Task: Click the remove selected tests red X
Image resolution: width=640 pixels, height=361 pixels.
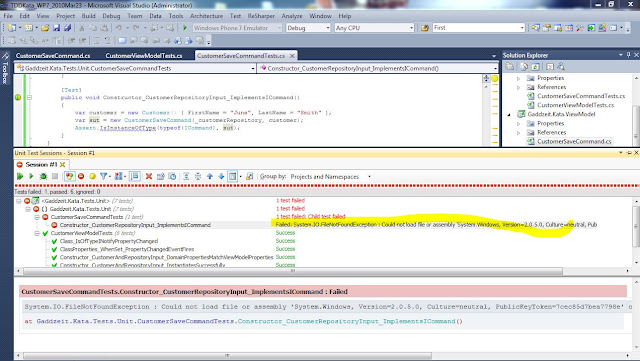Action: [x=149, y=176]
